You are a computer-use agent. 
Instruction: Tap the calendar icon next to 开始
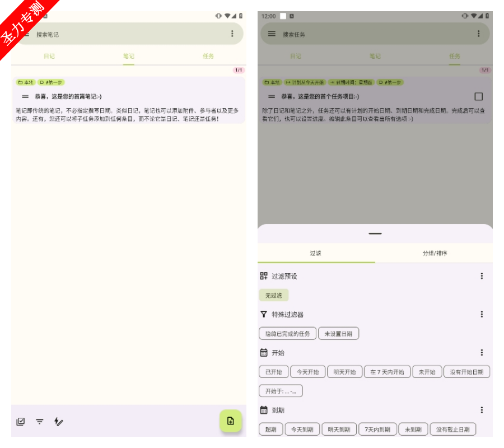pos(264,353)
